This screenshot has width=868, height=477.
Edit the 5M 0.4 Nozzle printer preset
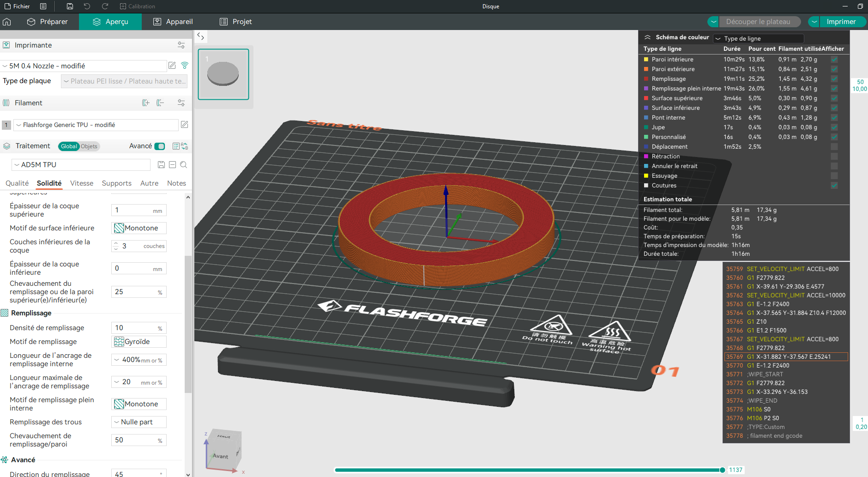[172, 66]
